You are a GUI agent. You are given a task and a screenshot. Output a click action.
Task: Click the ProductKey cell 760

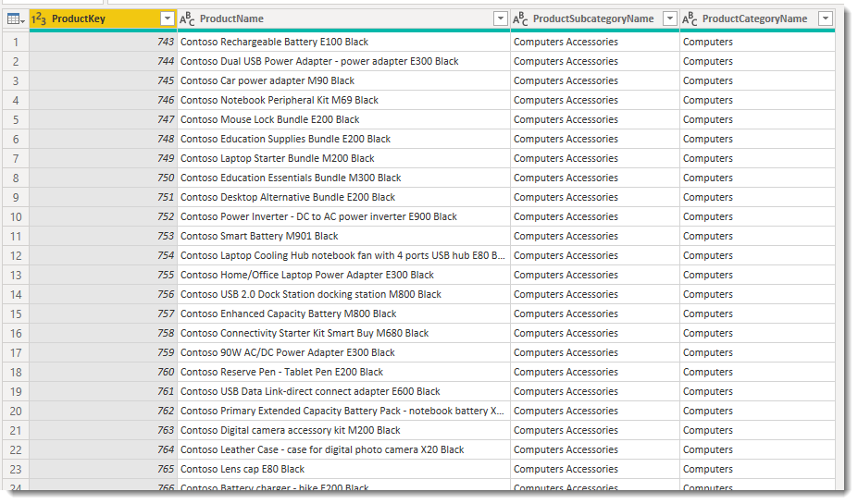(104, 373)
